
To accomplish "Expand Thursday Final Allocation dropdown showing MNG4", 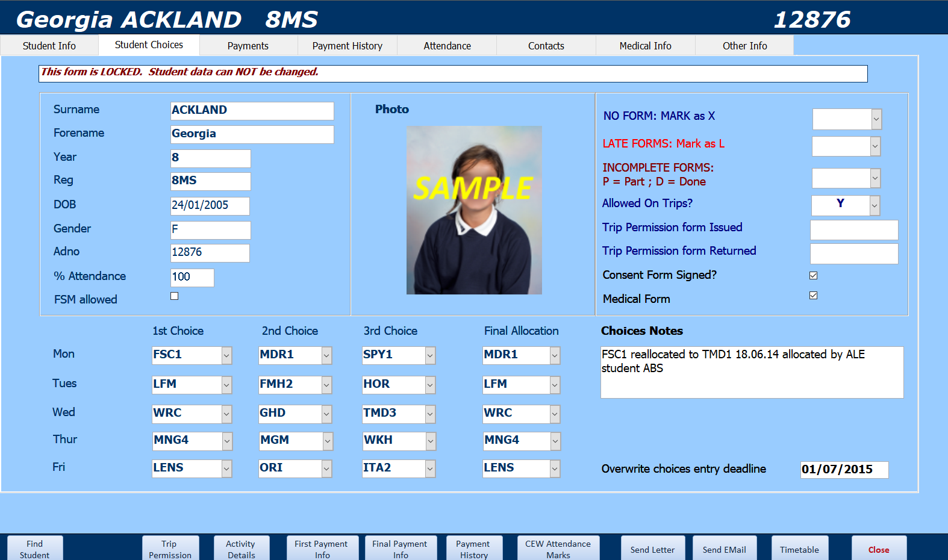I will pyautogui.click(x=555, y=441).
